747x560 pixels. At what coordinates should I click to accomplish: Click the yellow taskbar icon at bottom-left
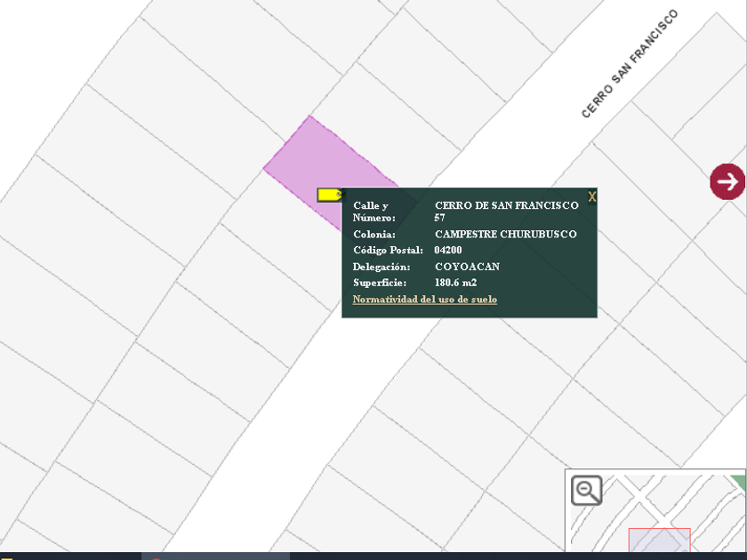click(x=5, y=556)
